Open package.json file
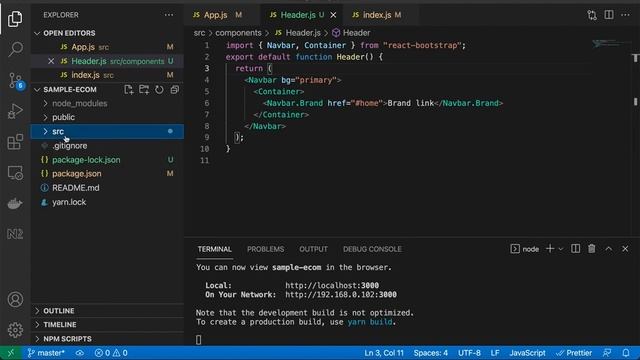This screenshot has height=360, width=640. (107, 173)
